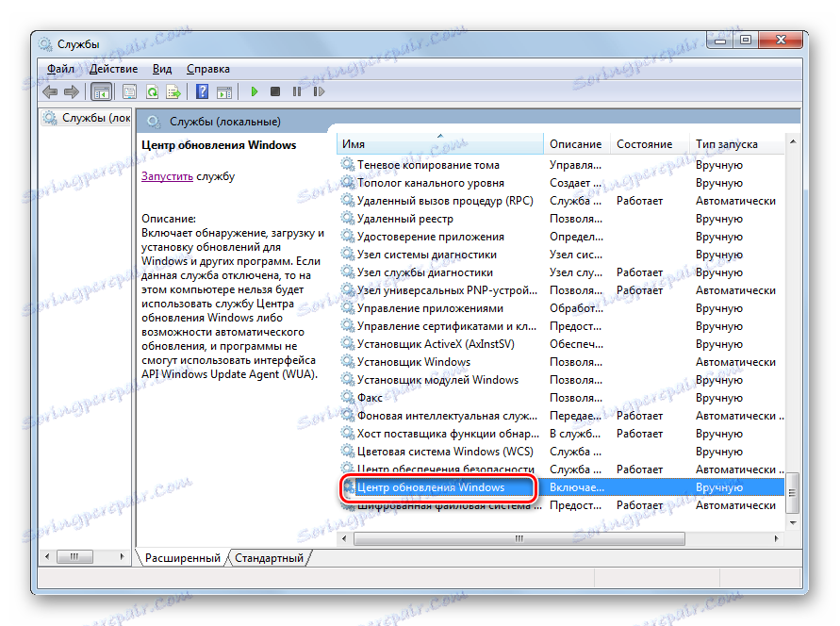Click the list scroll-down arrow
Screen dimensions: 840x626
(792, 522)
